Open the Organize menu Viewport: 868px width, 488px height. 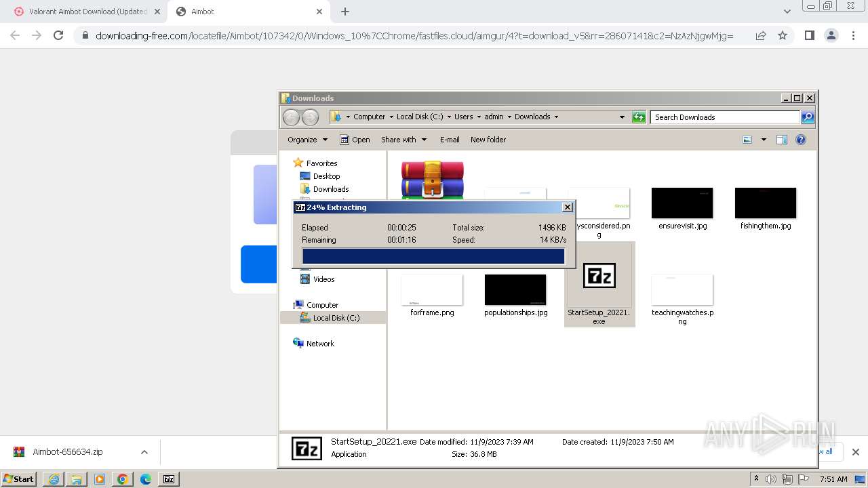[x=307, y=140]
